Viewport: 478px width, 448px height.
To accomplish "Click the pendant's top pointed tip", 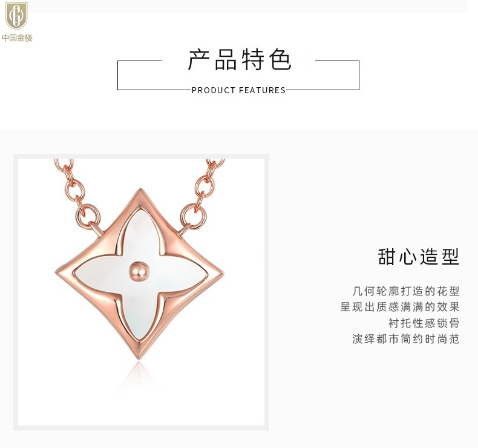I will (x=140, y=192).
